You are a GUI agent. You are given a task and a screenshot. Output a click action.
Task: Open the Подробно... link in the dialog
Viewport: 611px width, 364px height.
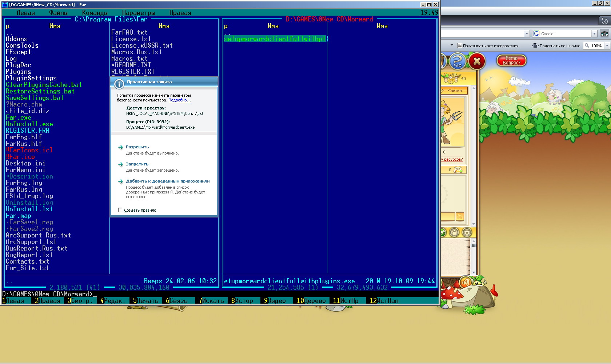pyautogui.click(x=180, y=100)
